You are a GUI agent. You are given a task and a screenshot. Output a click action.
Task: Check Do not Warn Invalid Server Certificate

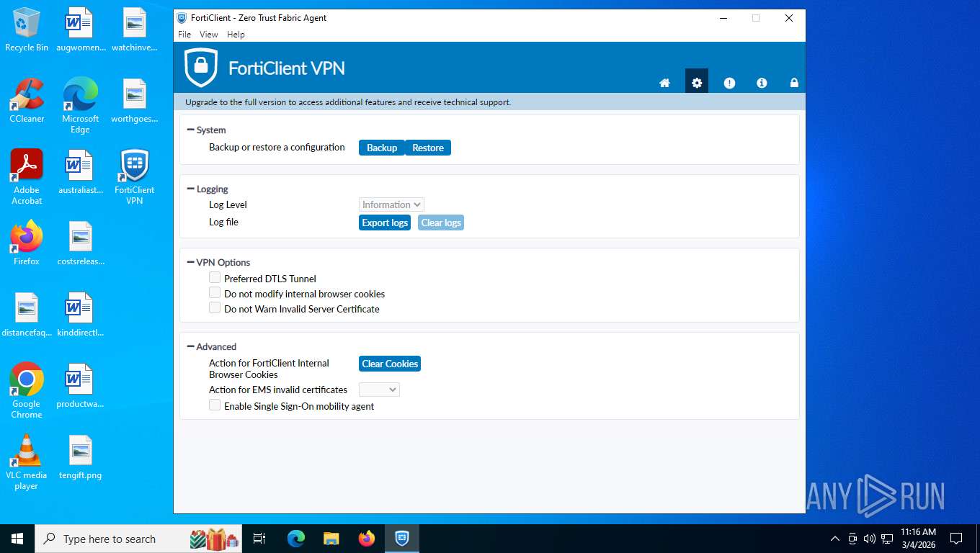tap(215, 307)
